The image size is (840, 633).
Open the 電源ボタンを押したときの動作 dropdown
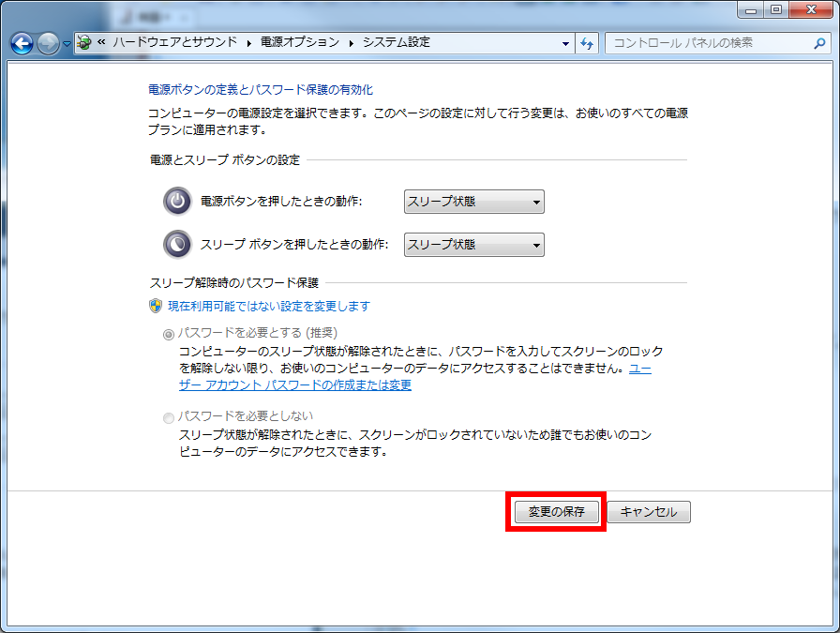tap(473, 202)
